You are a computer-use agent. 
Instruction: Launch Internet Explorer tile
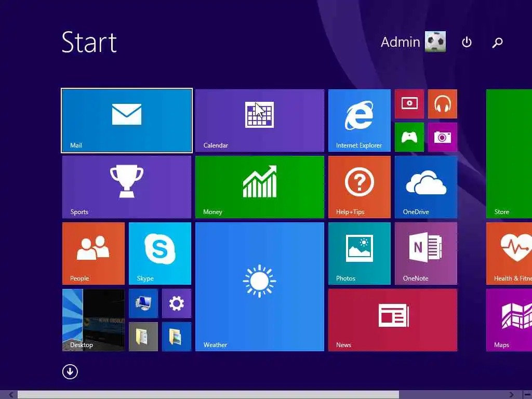(x=360, y=121)
